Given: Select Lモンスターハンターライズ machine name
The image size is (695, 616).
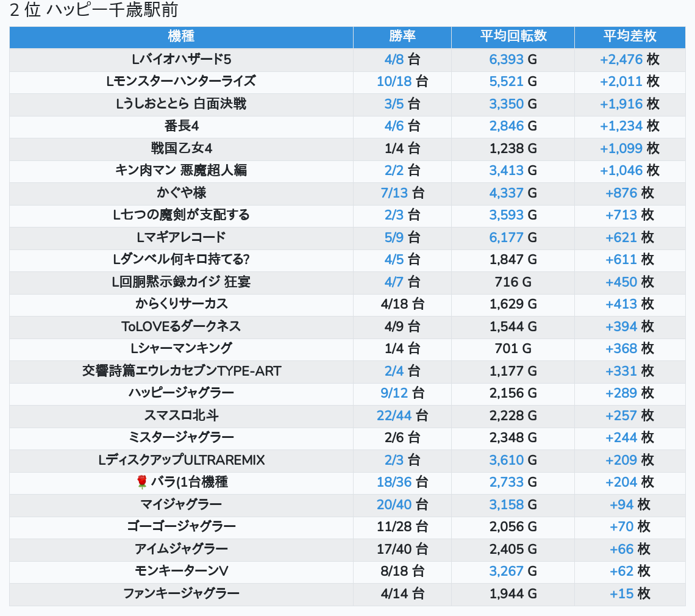Looking at the screenshot, I should click(181, 81).
